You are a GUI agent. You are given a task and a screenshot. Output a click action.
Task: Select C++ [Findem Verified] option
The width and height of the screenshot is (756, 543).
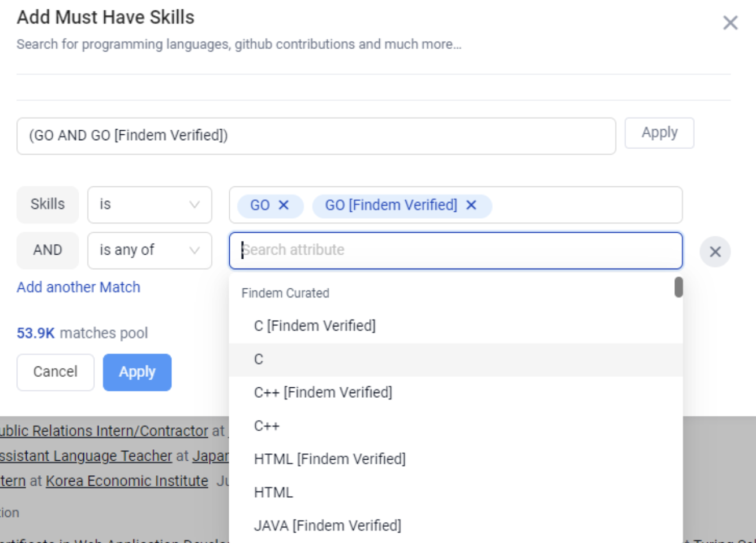pos(456,392)
